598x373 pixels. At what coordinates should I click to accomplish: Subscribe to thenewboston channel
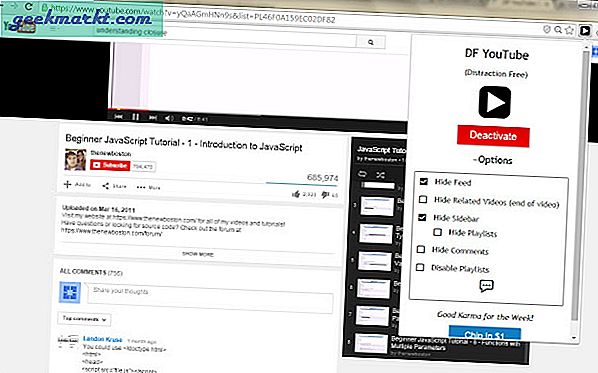(110, 165)
